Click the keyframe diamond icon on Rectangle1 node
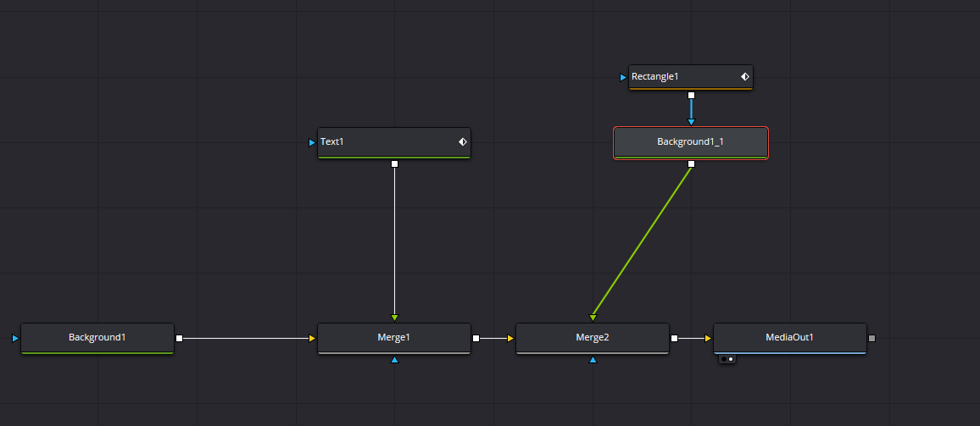This screenshot has width=980, height=426. [745, 77]
